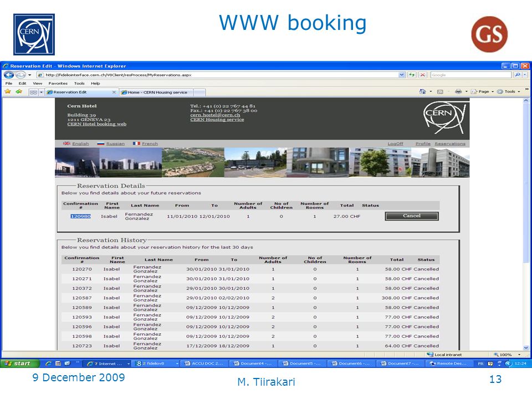The width and height of the screenshot is (532, 399).
Task: Open the Tools command bar menu
Action: pyautogui.click(x=509, y=91)
